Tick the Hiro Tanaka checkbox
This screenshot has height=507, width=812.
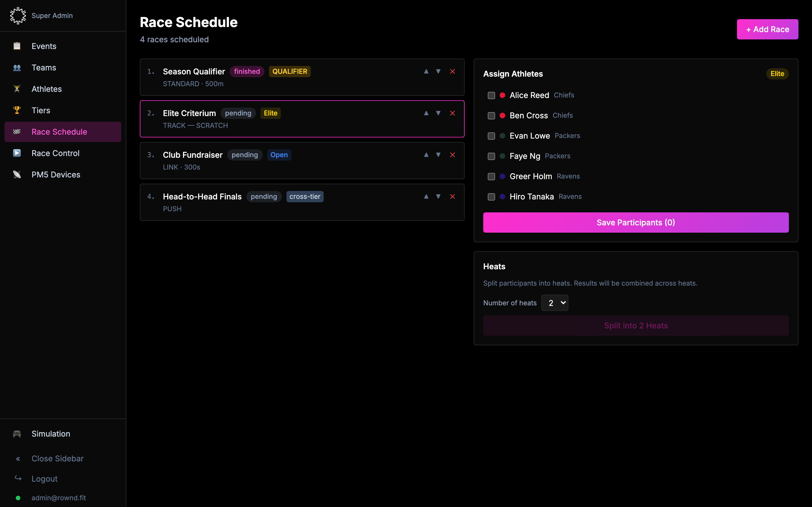click(x=491, y=197)
